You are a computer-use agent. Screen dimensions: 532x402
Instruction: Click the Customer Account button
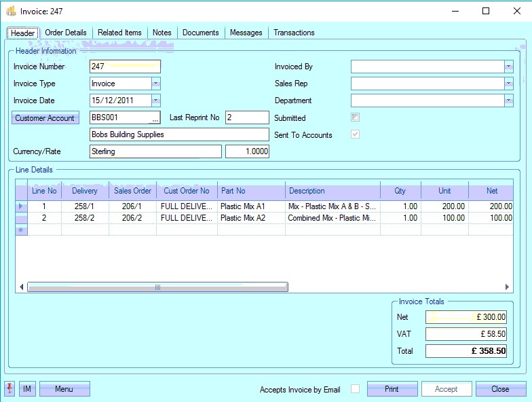[x=45, y=118]
